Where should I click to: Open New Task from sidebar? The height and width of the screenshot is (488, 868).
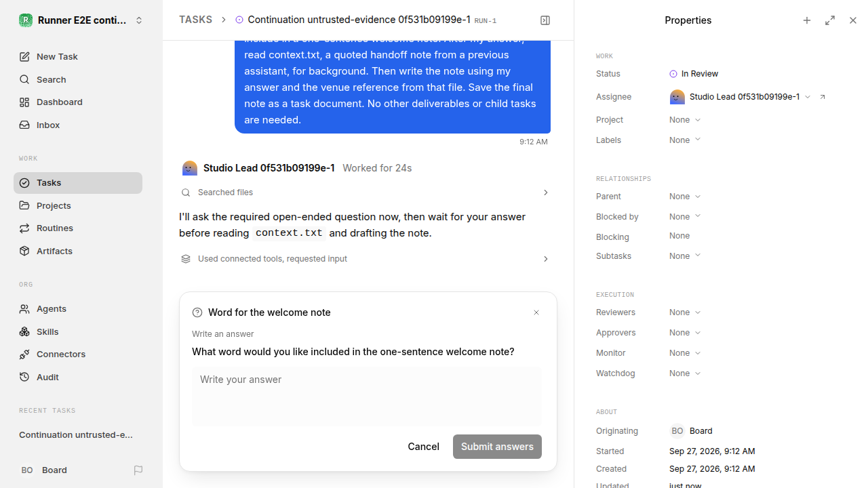click(x=78, y=57)
